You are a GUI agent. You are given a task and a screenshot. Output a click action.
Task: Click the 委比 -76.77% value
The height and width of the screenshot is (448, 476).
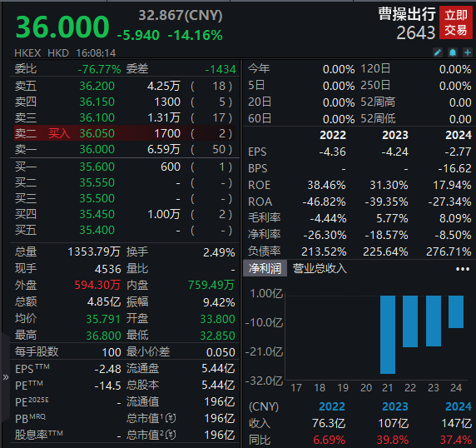coord(99,69)
